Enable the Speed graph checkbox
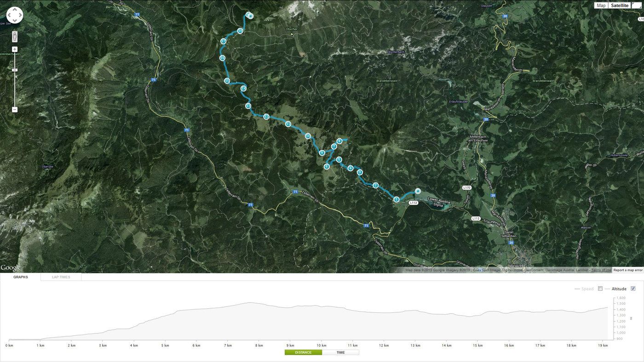Screen dimensions: 644x362 coord(600,288)
